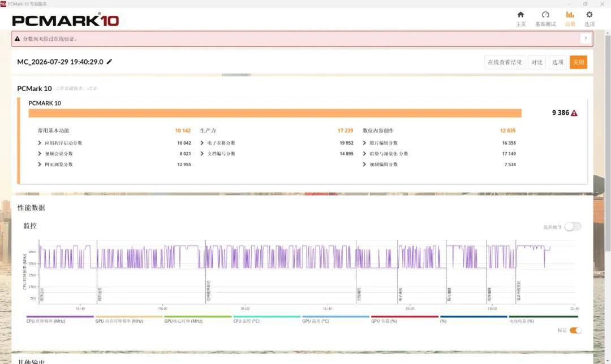Open the 主页 home icon
Image resolution: width=611 pixels, height=364 pixels.
tap(520, 15)
